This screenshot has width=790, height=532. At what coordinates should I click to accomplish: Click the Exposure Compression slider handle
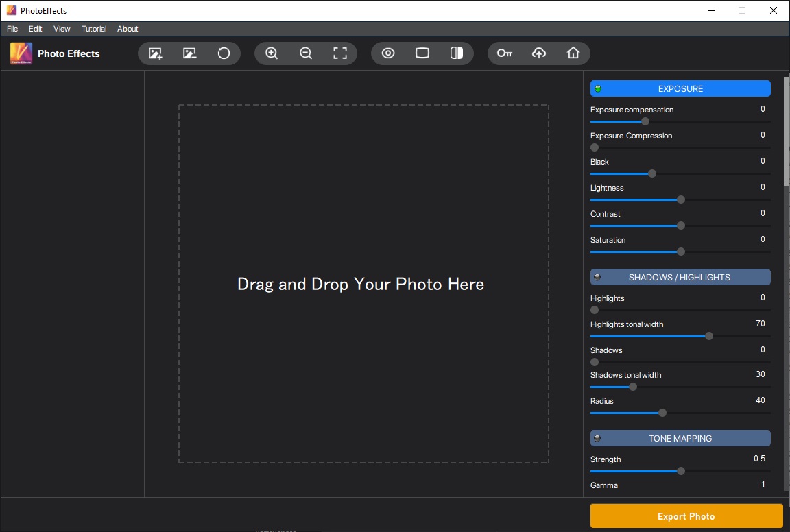(595, 147)
